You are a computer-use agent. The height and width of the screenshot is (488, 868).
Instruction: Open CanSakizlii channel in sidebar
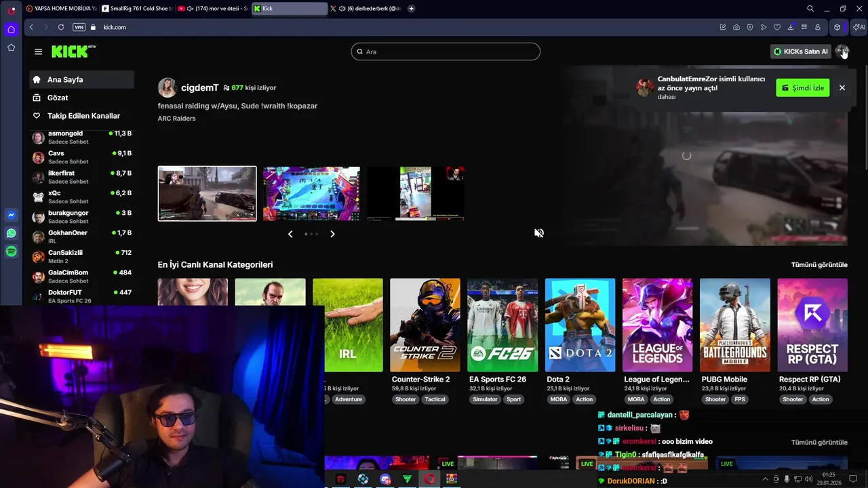point(81,256)
